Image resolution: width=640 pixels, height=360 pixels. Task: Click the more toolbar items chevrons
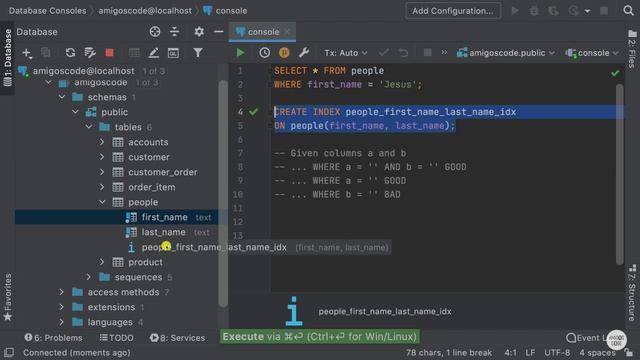[x=444, y=52]
